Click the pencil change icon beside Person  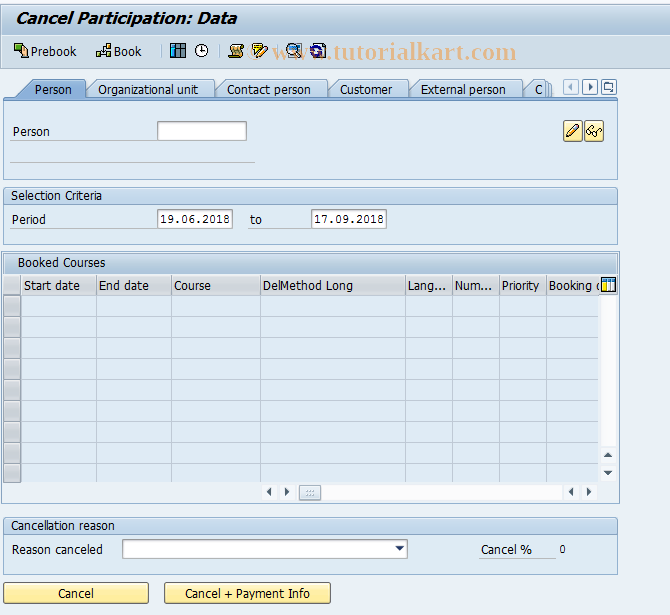click(x=573, y=131)
